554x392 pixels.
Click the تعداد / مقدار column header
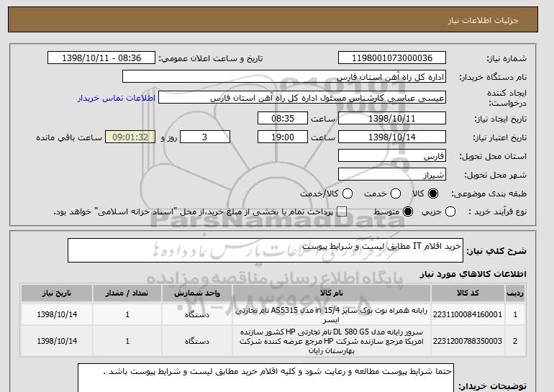click(x=127, y=293)
